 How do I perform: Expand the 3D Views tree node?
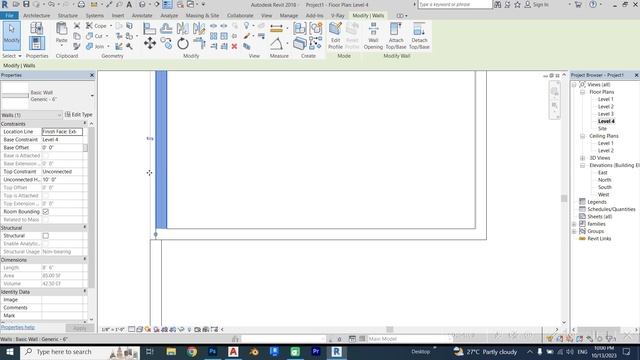click(582, 158)
